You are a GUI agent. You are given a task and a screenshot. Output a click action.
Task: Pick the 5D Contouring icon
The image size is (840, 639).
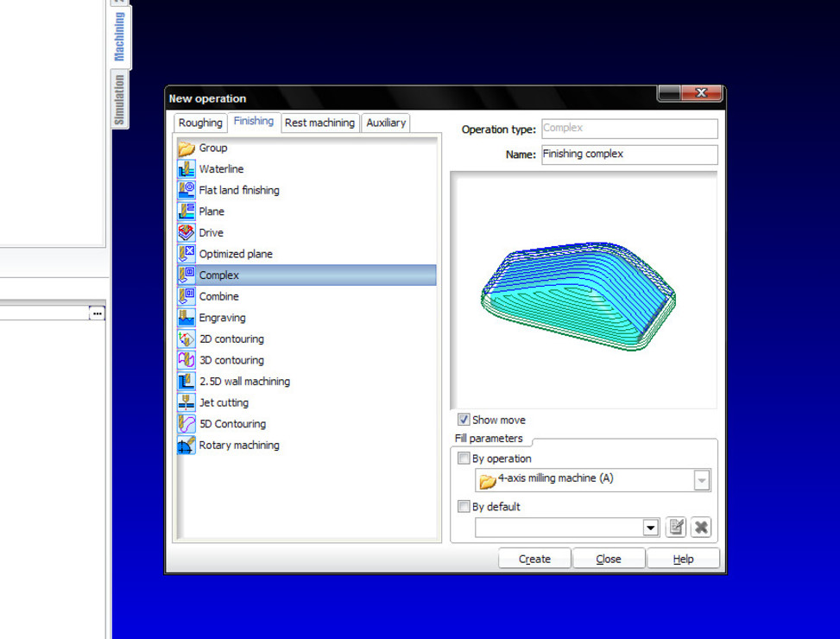tap(186, 424)
